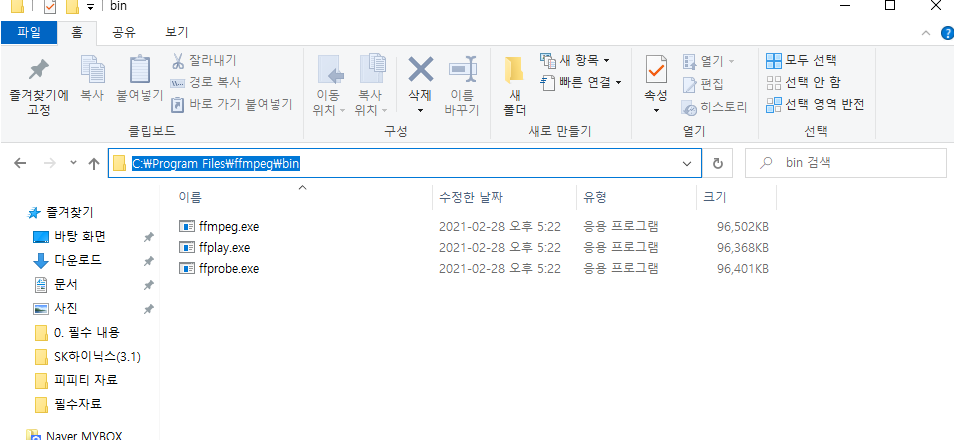Click the ffprobe.exe application icon
The image size is (954, 440).
click(186, 268)
